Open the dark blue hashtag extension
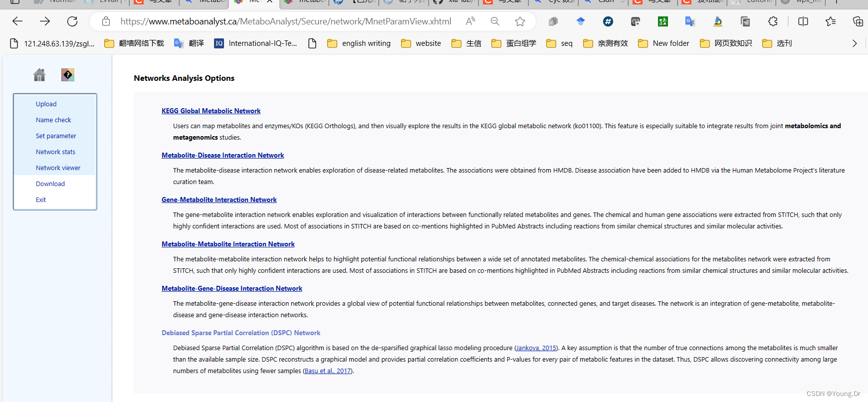Image resolution: width=868 pixels, height=402 pixels. coord(608,21)
